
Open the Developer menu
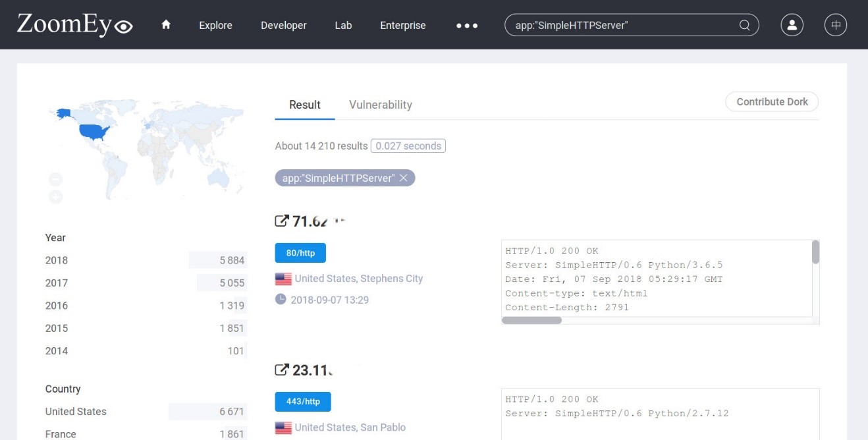pyautogui.click(x=284, y=26)
